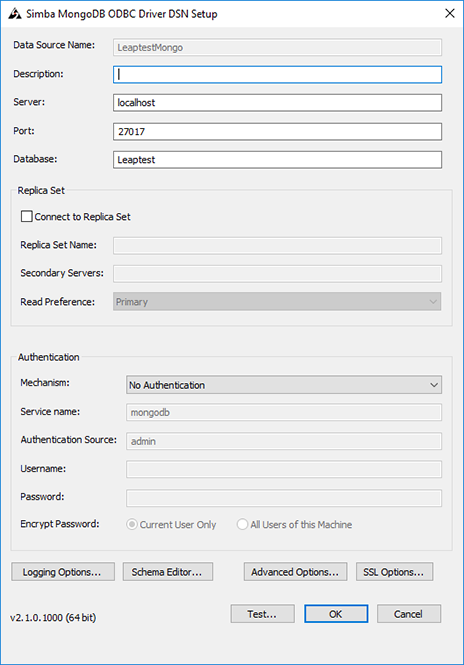Click the Simba logo icon in title bar
Screen dimensions: 464x665
[x=15, y=14]
